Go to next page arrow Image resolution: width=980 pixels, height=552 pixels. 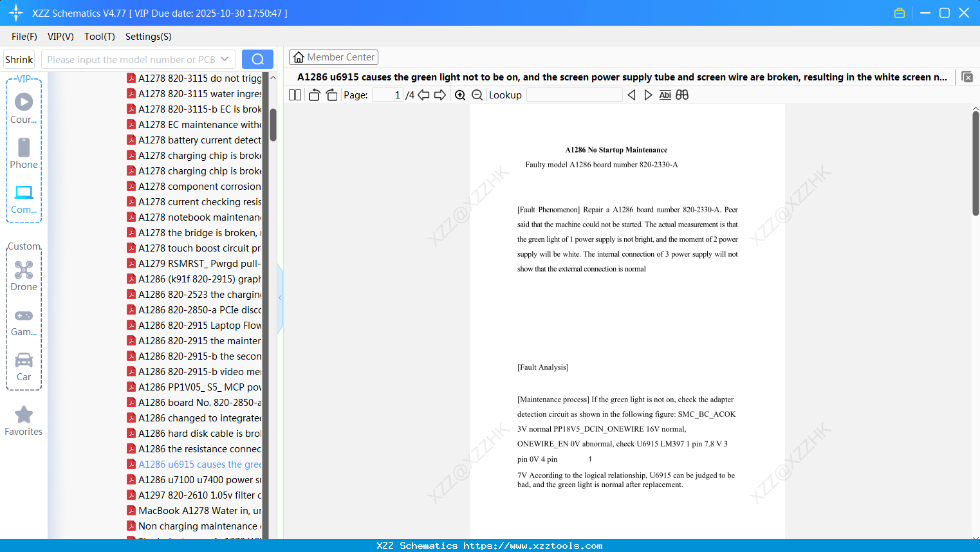tap(440, 95)
